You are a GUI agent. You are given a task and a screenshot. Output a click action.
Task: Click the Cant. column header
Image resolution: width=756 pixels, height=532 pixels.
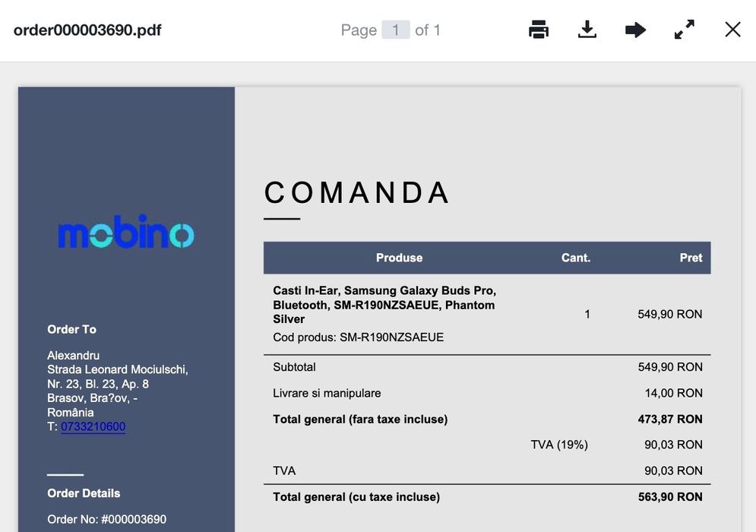click(x=576, y=258)
